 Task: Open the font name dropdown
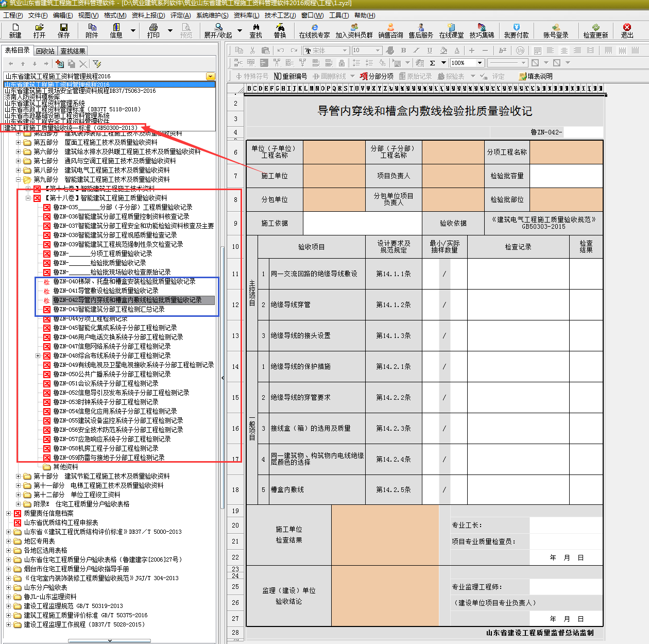[345, 50]
